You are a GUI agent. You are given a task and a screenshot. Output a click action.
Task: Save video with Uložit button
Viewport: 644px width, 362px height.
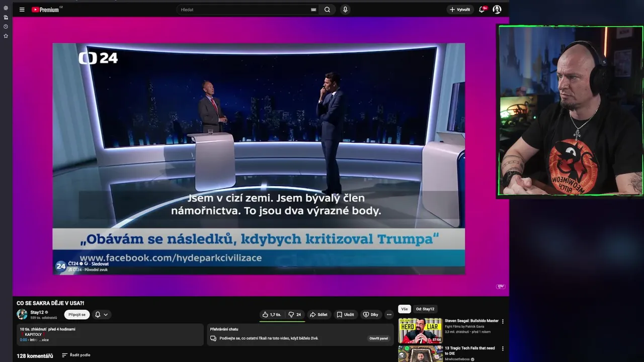[x=346, y=315]
